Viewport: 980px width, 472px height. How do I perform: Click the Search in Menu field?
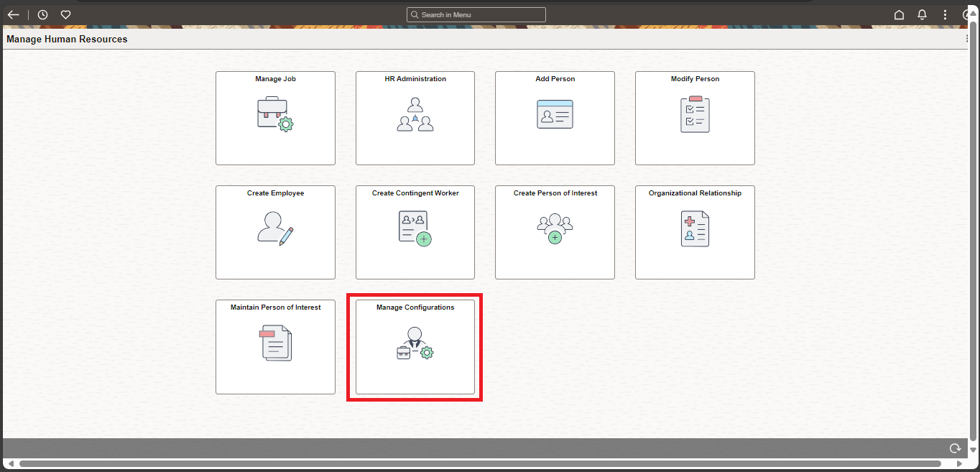(476, 14)
